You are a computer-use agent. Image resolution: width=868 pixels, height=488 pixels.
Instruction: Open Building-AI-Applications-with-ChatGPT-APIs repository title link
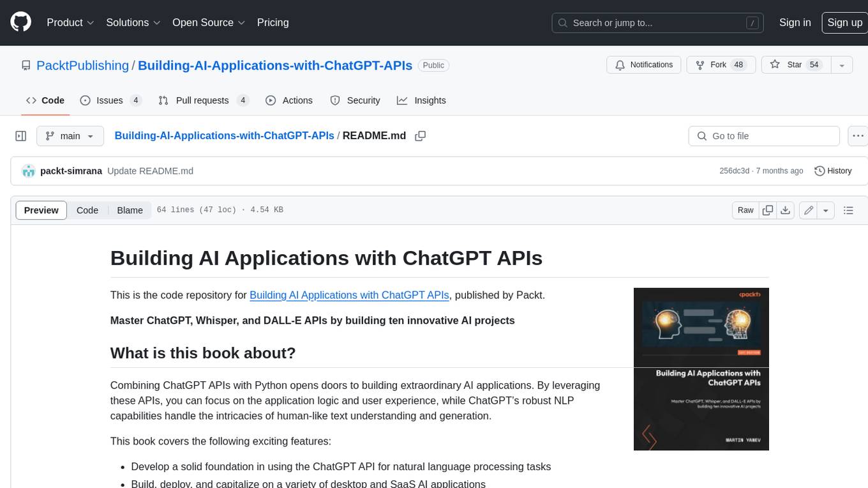pos(275,65)
